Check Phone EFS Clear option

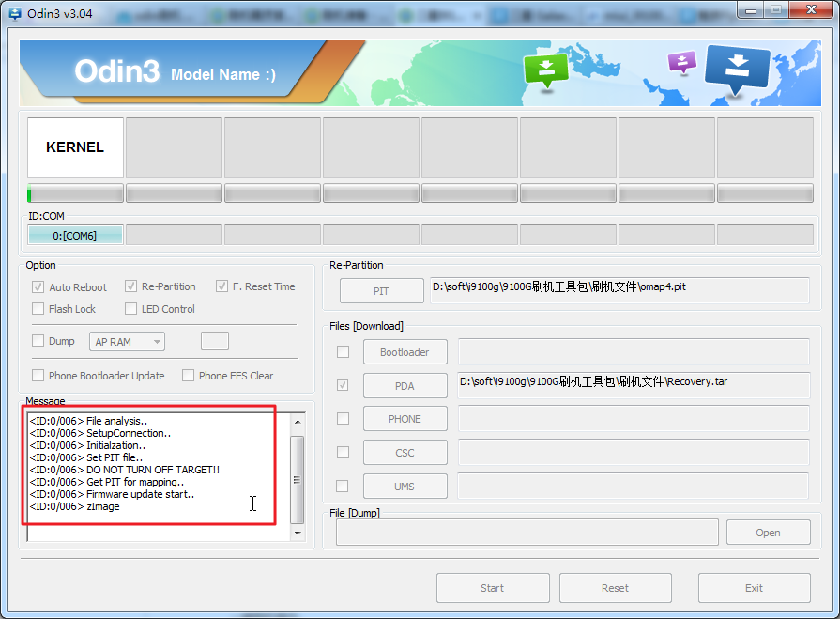tap(188, 375)
